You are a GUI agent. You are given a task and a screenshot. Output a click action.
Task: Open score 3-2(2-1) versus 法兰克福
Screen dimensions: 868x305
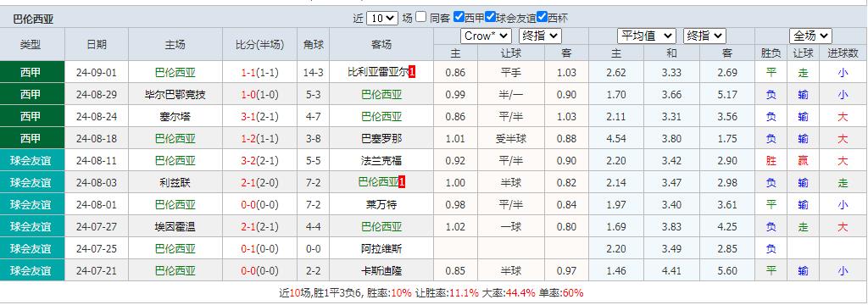tap(260, 161)
